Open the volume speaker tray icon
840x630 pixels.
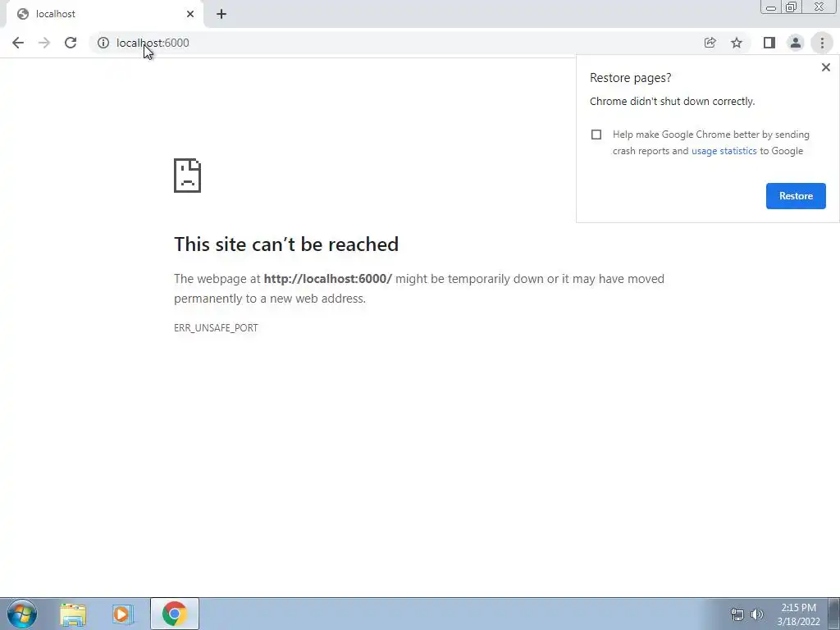pos(757,614)
